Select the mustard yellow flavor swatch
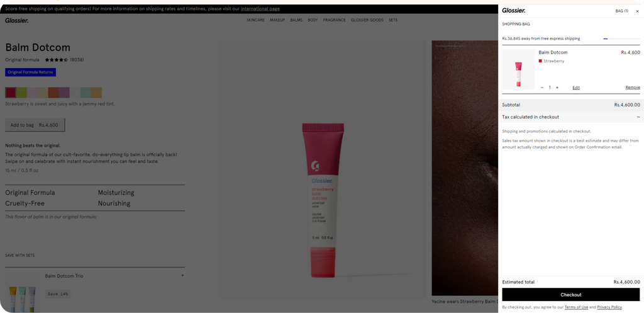Screen dimensions: 644x313 click(96, 93)
